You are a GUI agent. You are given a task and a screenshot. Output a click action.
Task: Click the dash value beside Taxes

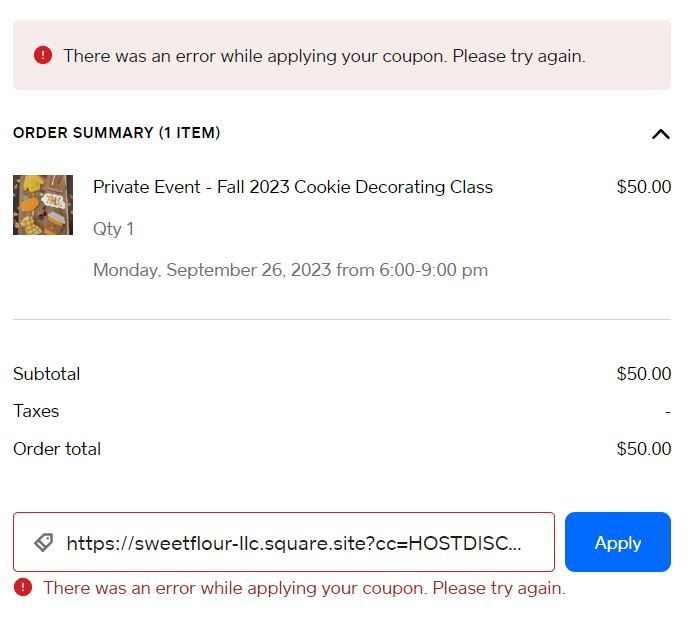point(667,411)
